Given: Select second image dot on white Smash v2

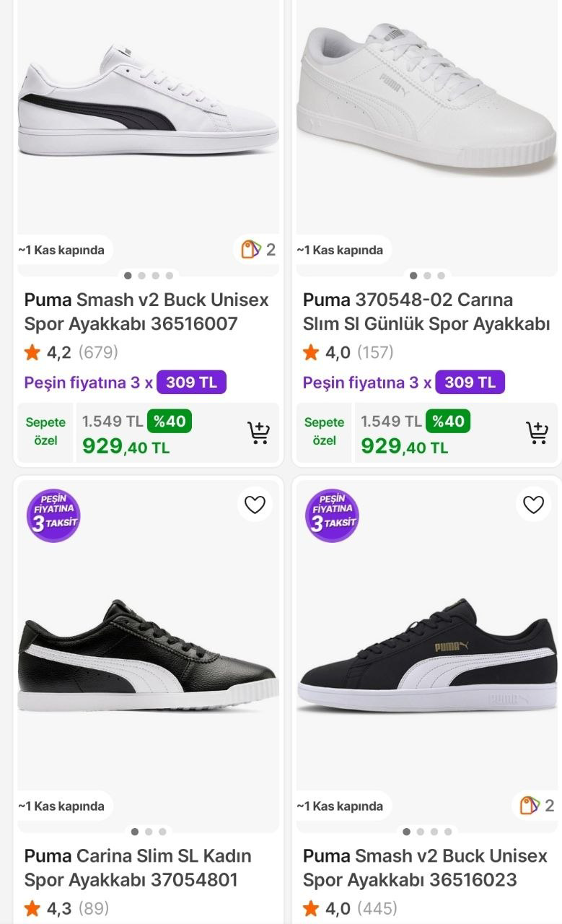Looking at the screenshot, I should click(141, 276).
